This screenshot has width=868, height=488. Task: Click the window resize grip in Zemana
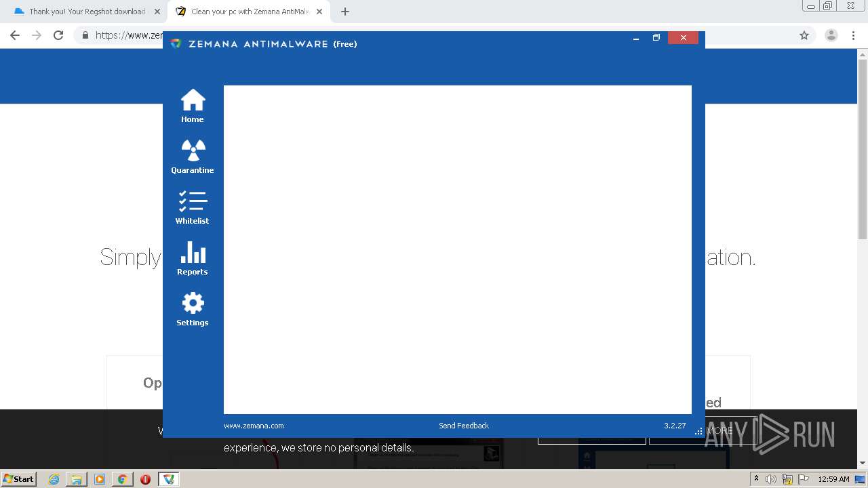[699, 431]
